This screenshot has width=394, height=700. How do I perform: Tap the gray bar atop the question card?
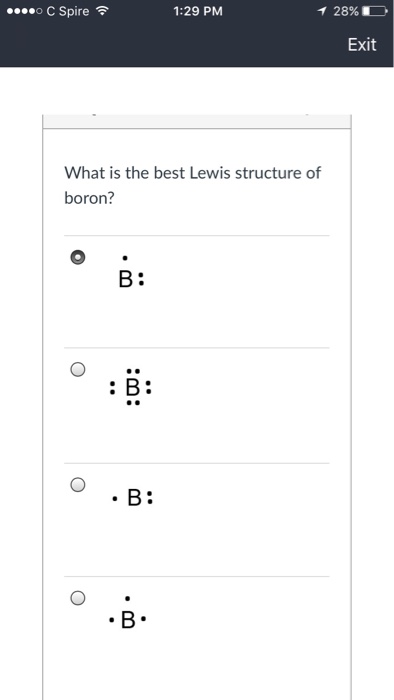click(x=197, y=121)
